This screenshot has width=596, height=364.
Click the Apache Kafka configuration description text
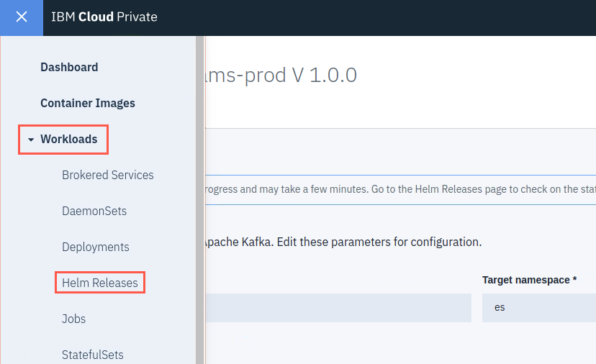tap(343, 242)
